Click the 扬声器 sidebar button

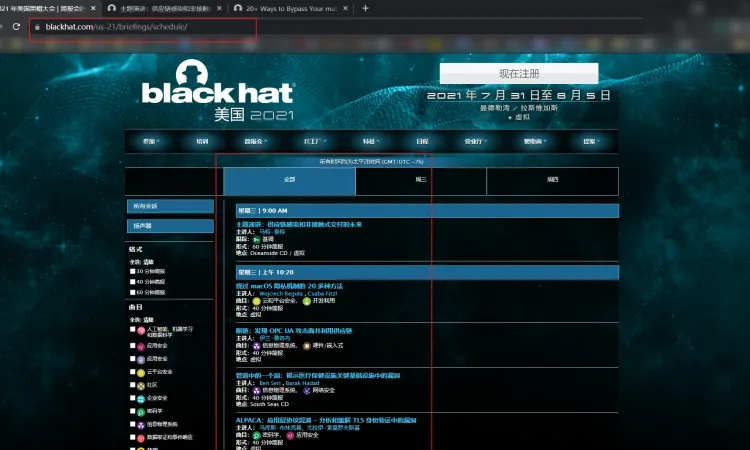coord(170,226)
